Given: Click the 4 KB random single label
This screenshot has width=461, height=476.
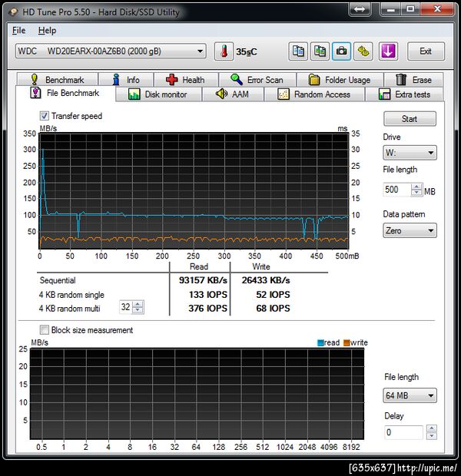Looking at the screenshot, I should [x=71, y=295].
